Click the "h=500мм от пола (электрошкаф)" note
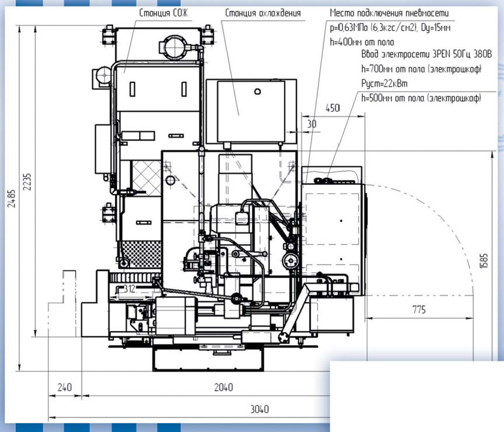The image size is (504, 432). click(x=421, y=98)
